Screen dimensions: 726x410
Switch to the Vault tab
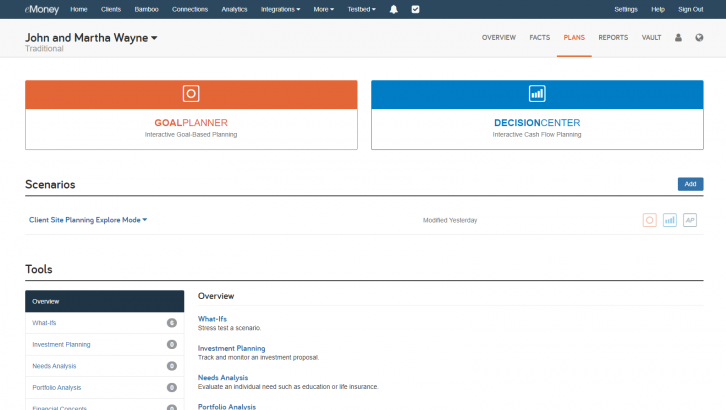tap(651, 37)
